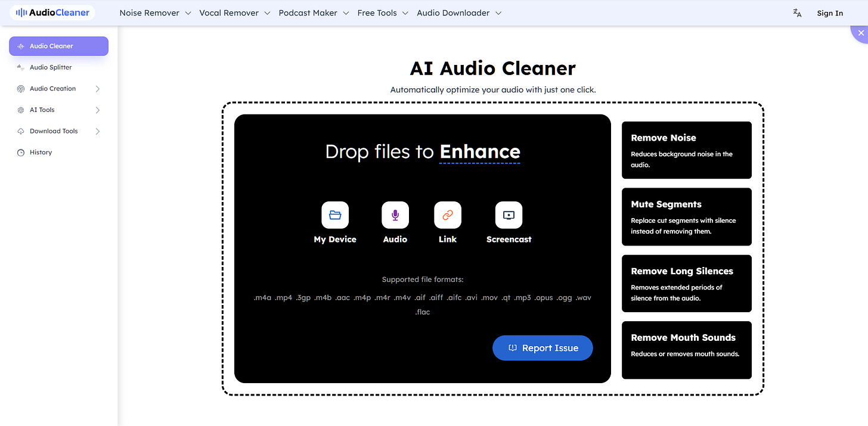Toggle Mute Segments processing
868x426 pixels.
click(x=686, y=216)
